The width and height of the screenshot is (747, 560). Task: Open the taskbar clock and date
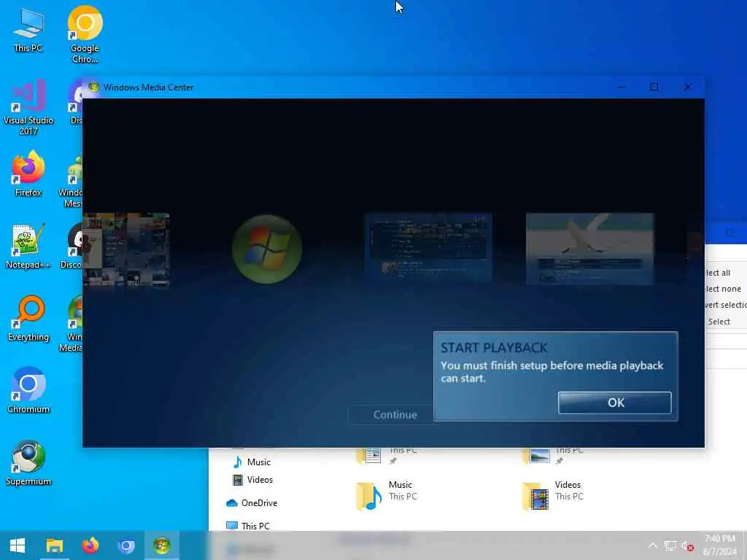(x=720, y=545)
